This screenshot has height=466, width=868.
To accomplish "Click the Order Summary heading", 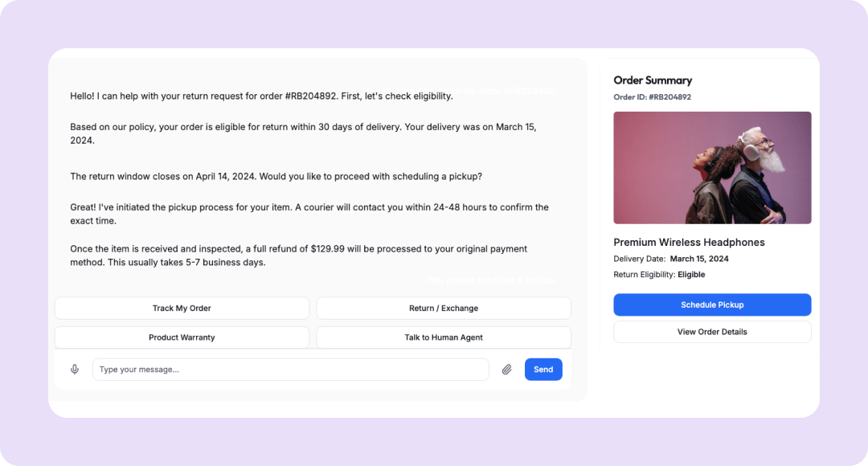I will pyautogui.click(x=653, y=80).
